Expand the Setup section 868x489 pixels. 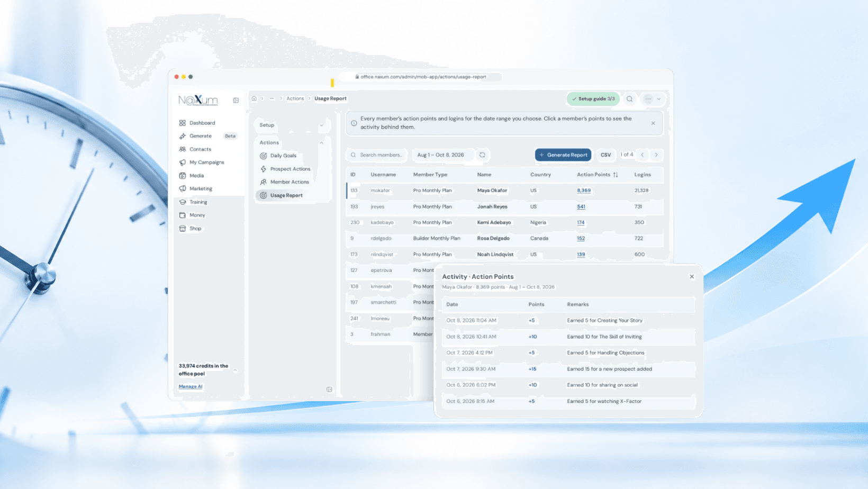coord(291,125)
